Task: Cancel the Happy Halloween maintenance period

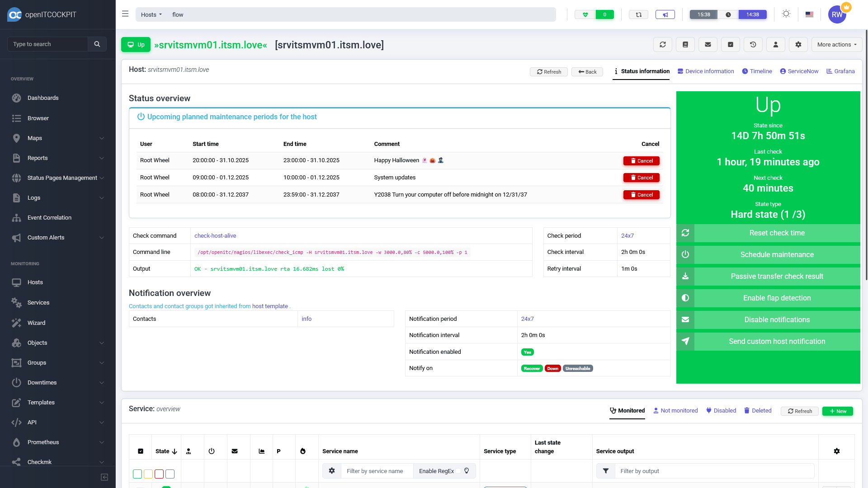Action: pos(641,161)
